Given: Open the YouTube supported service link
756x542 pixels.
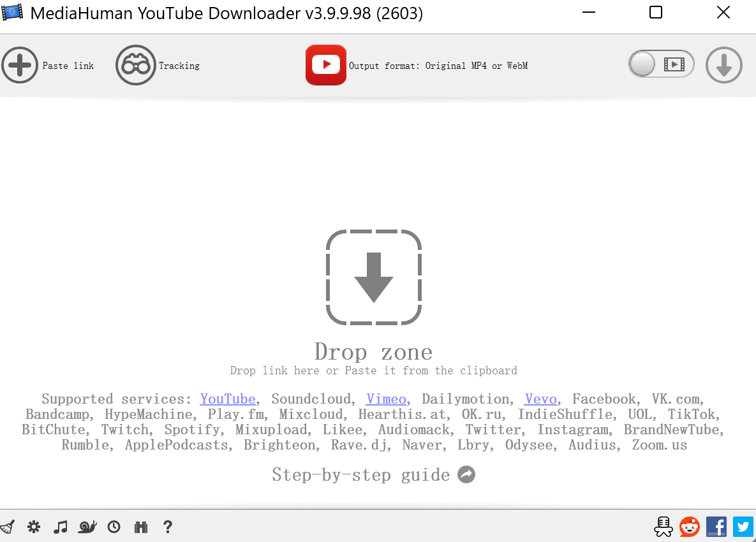Looking at the screenshot, I should coord(228,399).
